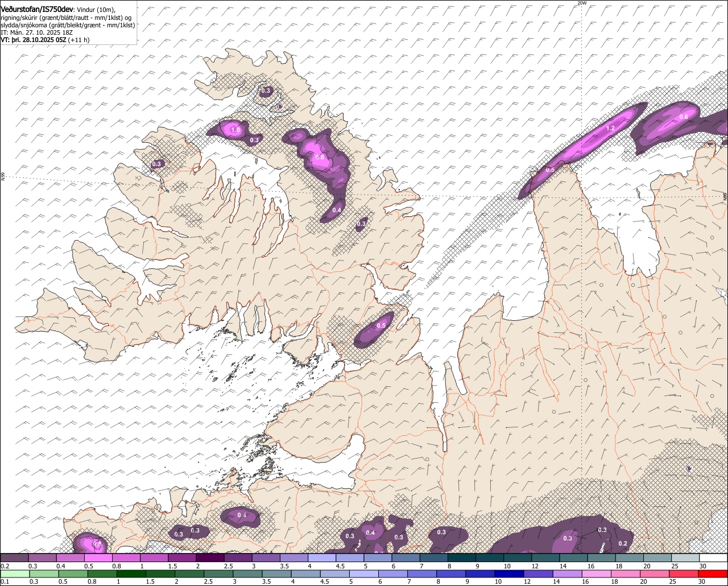Click the '0.6' snowfall value on the map
The image size is (728, 586).
point(684,117)
